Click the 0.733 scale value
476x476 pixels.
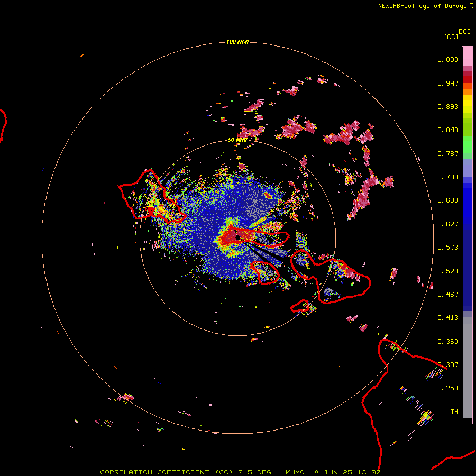click(x=448, y=177)
